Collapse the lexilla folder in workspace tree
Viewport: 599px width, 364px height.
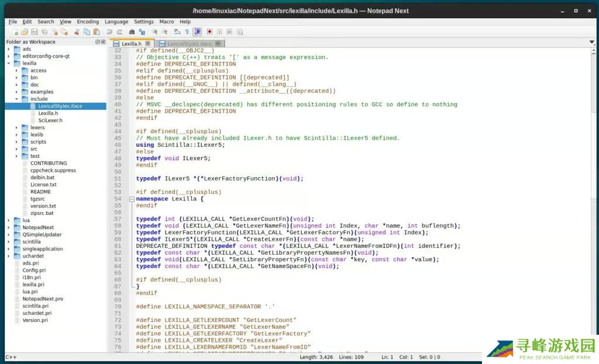(x=9, y=63)
